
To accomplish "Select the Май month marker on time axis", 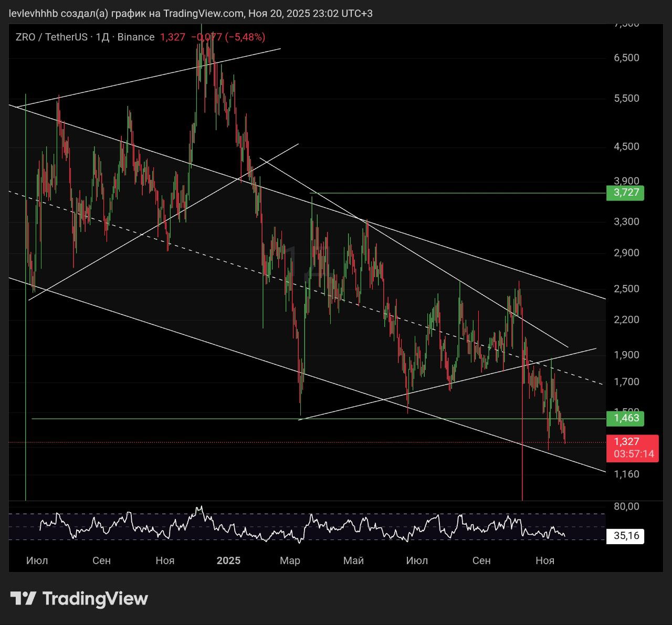I will point(353,560).
